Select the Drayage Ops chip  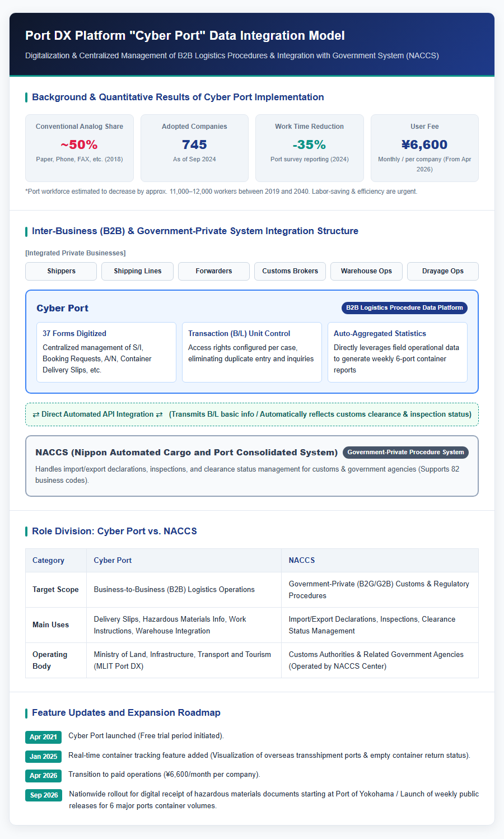pos(443,271)
